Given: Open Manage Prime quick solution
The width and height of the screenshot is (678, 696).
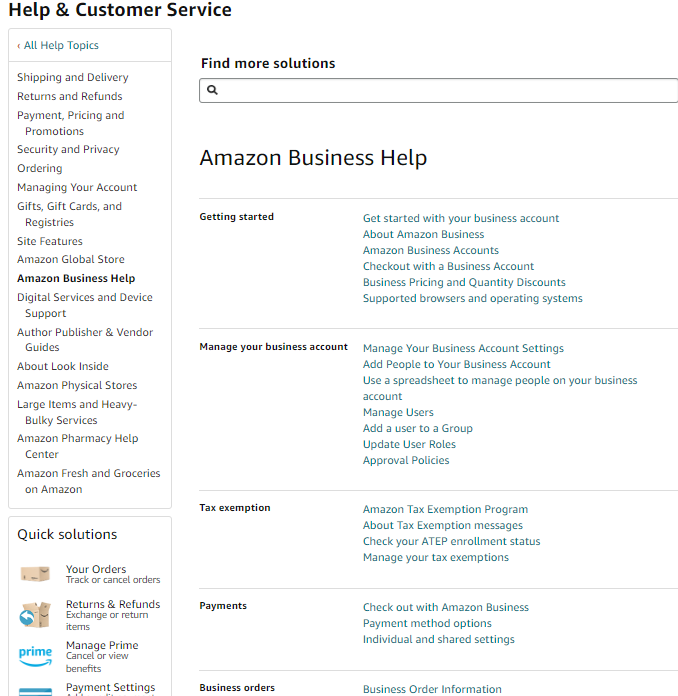Looking at the screenshot, I should click(102, 645).
